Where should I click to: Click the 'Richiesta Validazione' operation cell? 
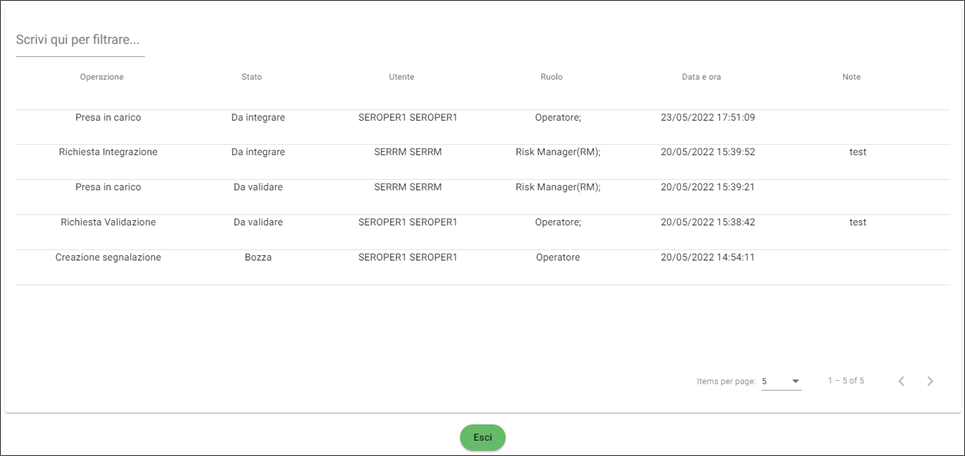108,222
